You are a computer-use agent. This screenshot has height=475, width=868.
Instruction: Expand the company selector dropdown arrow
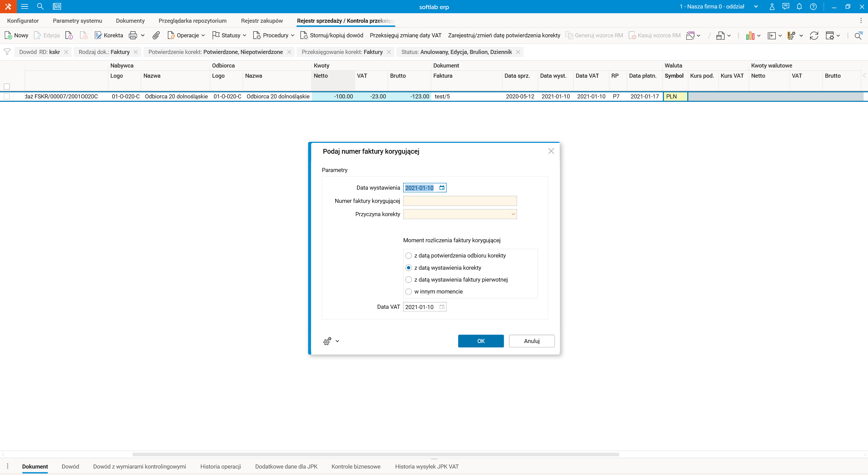(x=756, y=6)
